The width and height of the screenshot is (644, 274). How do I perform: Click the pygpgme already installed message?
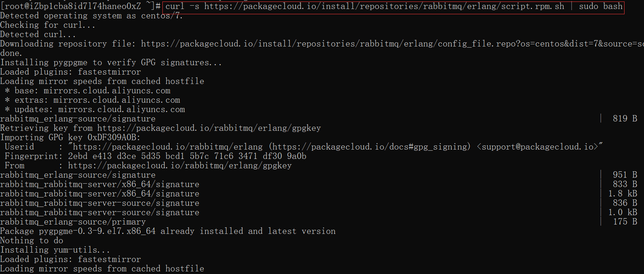(168, 231)
